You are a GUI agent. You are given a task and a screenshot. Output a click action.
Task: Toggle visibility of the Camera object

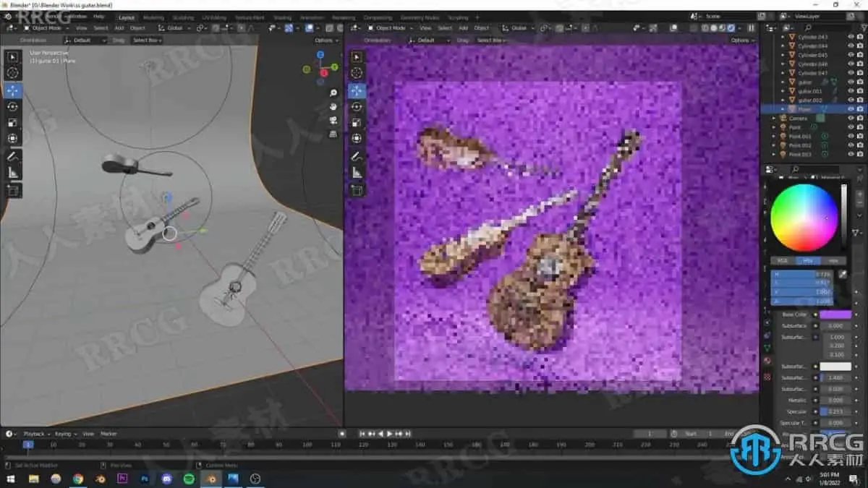tap(851, 118)
